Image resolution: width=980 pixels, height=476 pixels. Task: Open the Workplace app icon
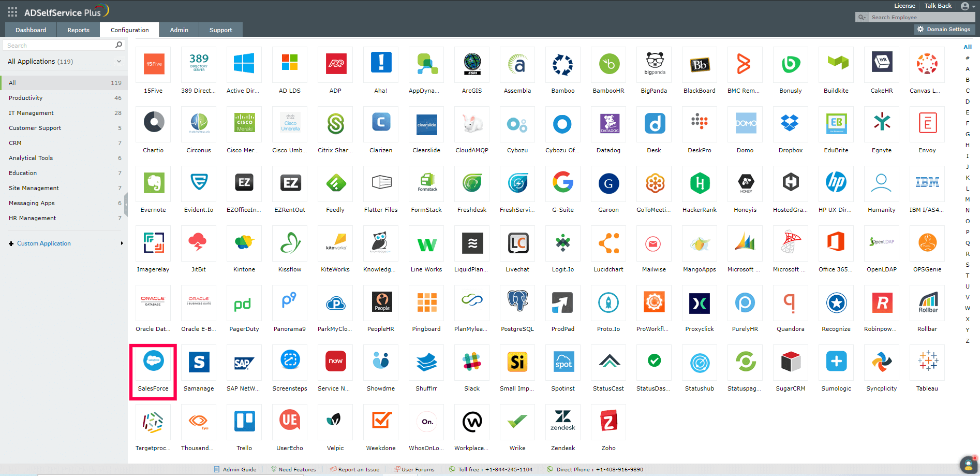[x=472, y=421]
